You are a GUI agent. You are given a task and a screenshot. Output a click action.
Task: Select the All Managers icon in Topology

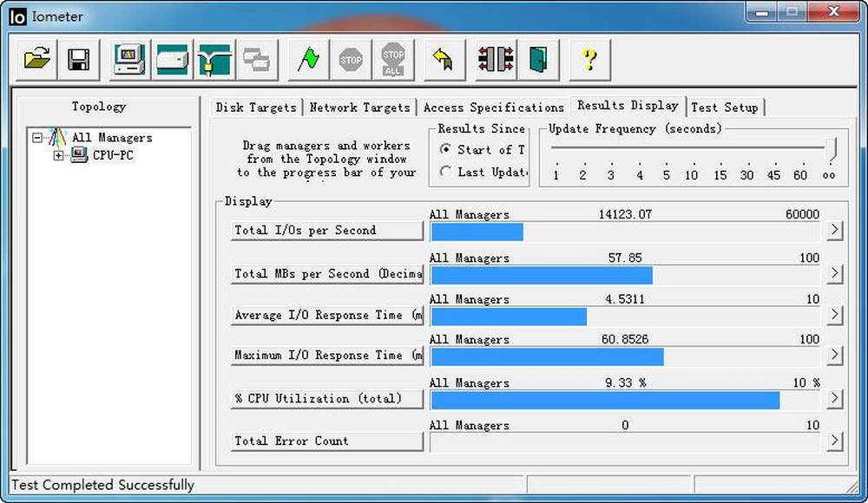(57, 137)
